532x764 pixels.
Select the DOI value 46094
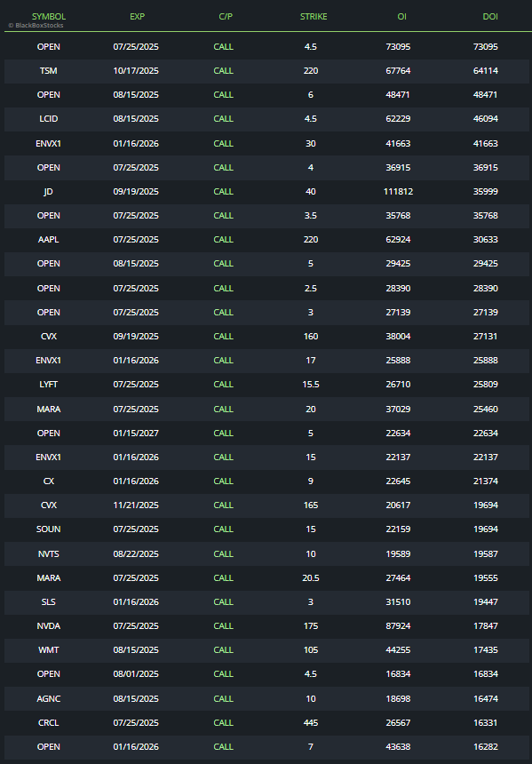tap(486, 119)
